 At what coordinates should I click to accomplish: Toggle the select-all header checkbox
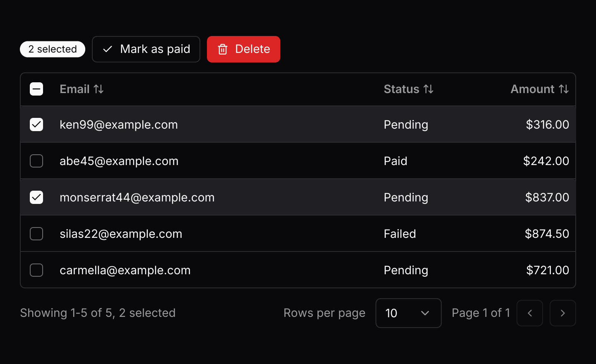[x=36, y=89]
